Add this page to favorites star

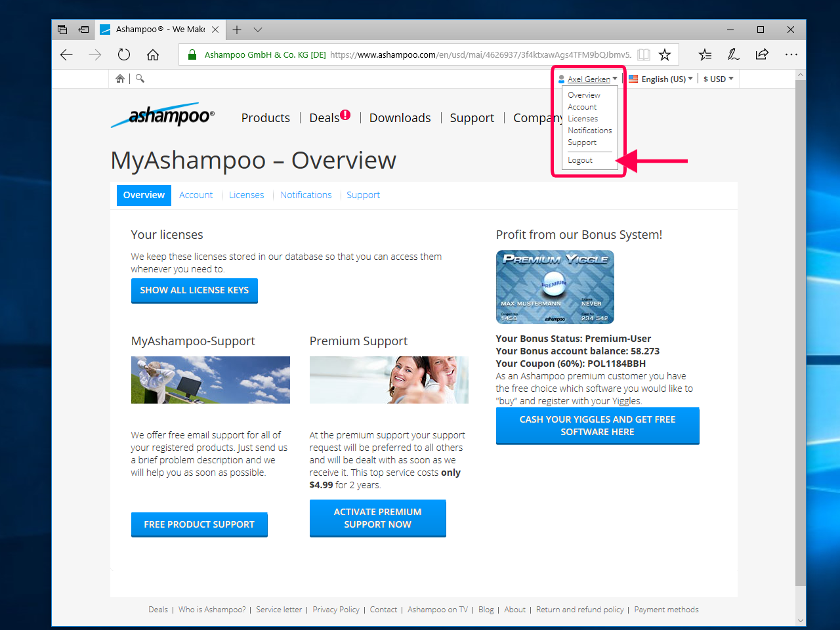click(x=665, y=55)
